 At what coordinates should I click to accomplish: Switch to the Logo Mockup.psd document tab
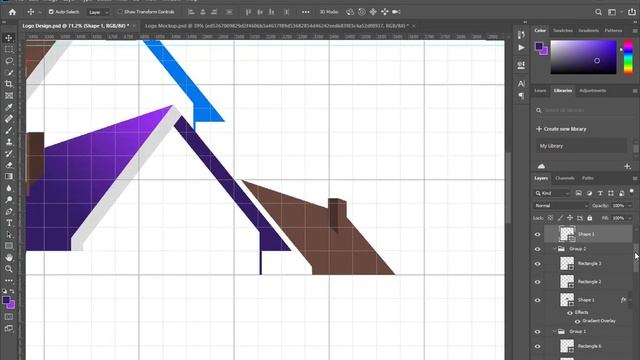(276, 26)
